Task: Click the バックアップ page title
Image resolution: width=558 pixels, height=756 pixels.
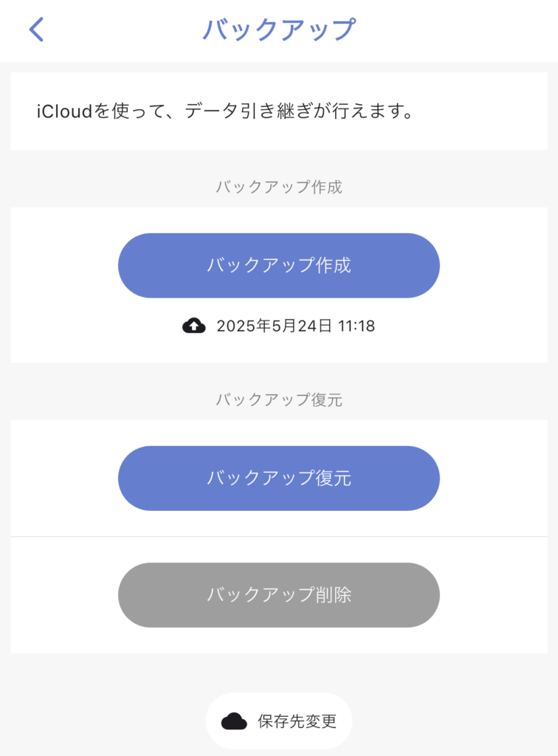Action: (278, 30)
